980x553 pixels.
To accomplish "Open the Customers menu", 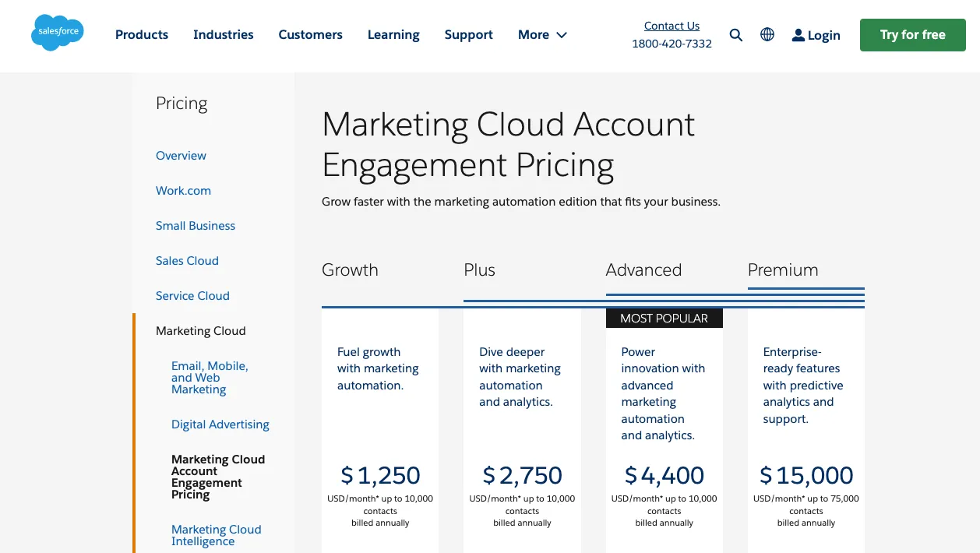I will point(310,34).
